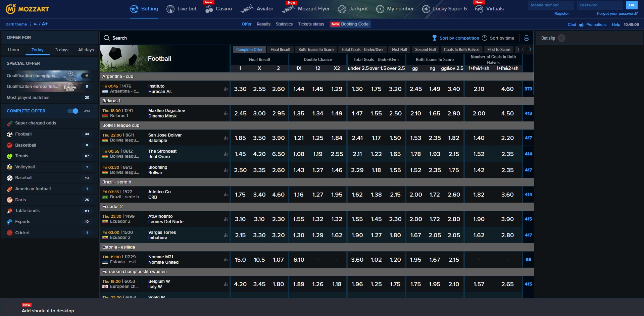Click the Register link
This screenshot has height=316, width=644.
pyautogui.click(x=561, y=14)
